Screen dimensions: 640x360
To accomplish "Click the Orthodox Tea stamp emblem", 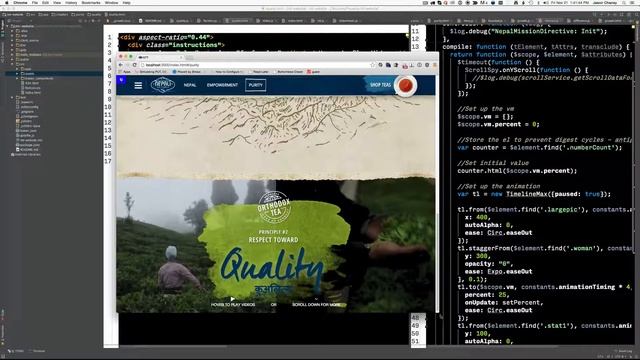I will (x=274, y=207).
